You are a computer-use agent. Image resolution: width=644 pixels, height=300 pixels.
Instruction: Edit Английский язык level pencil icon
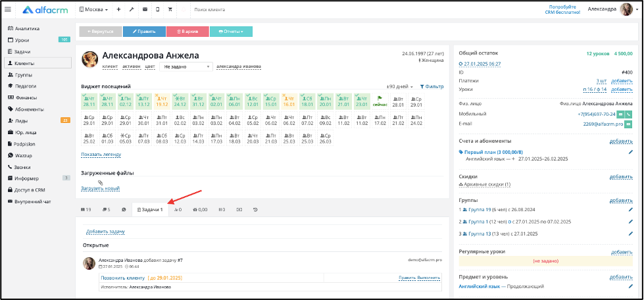(x=630, y=286)
